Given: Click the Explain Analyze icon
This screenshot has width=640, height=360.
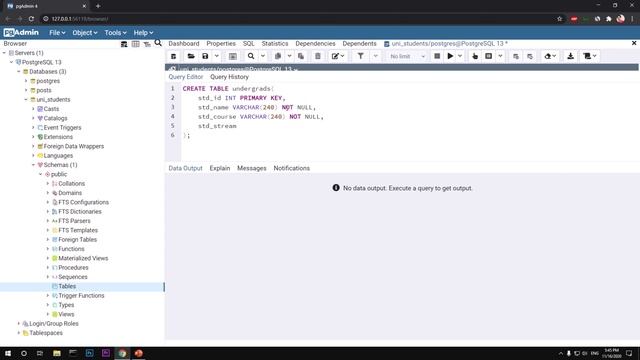Looking at the screenshot, I should pos(489,56).
